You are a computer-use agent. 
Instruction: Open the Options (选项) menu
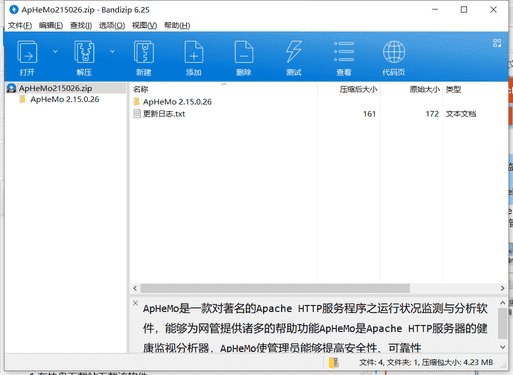[x=112, y=25]
